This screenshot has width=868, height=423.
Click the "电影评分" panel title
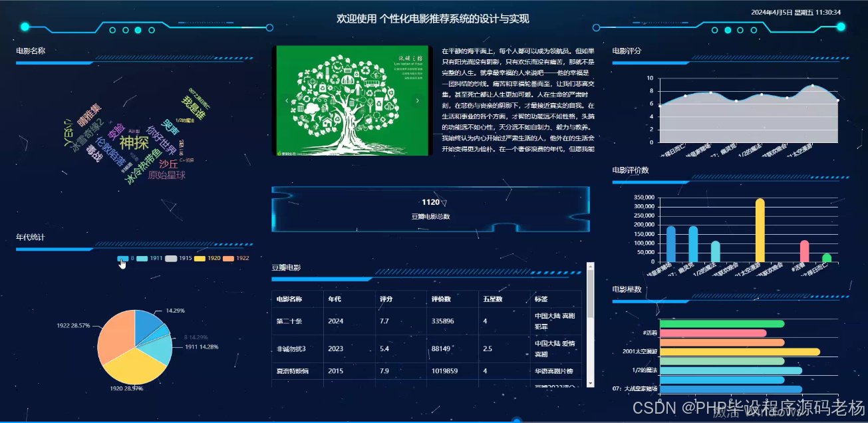pos(627,51)
